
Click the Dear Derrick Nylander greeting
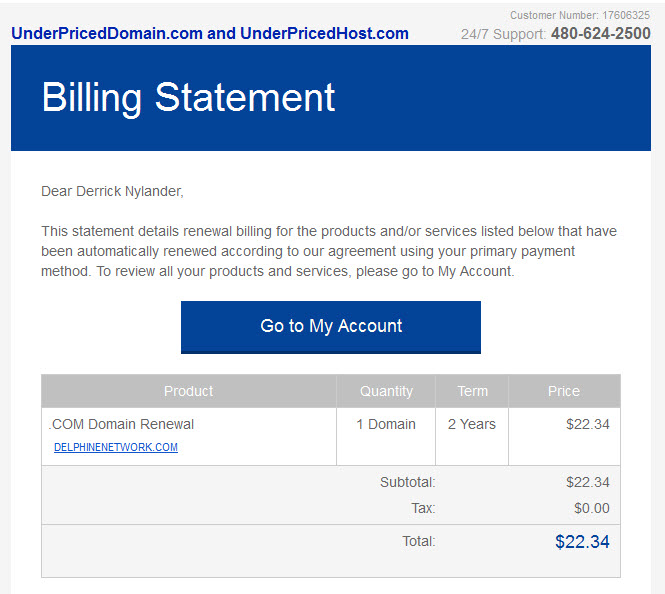112,191
